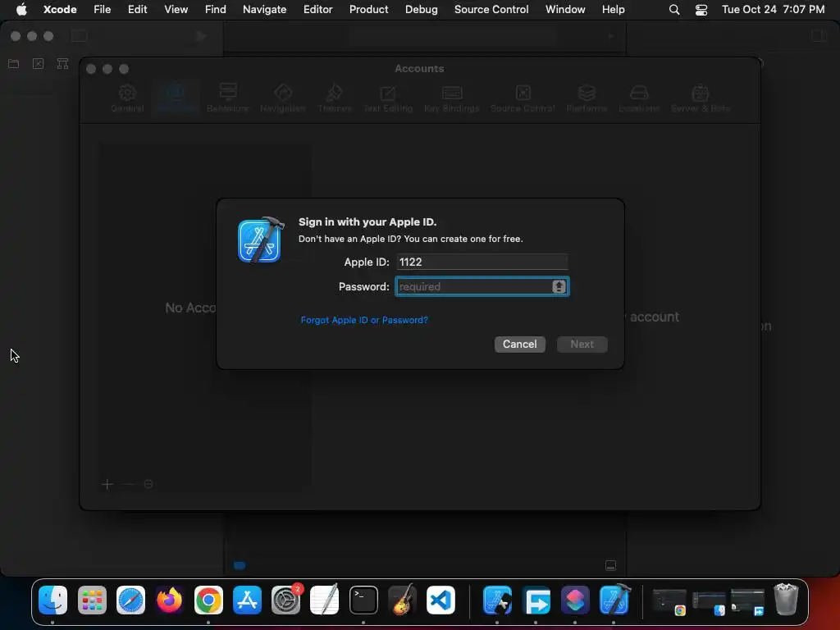The image size is (840, 630).
Task: Open the View menu
Action: point(176,10)
